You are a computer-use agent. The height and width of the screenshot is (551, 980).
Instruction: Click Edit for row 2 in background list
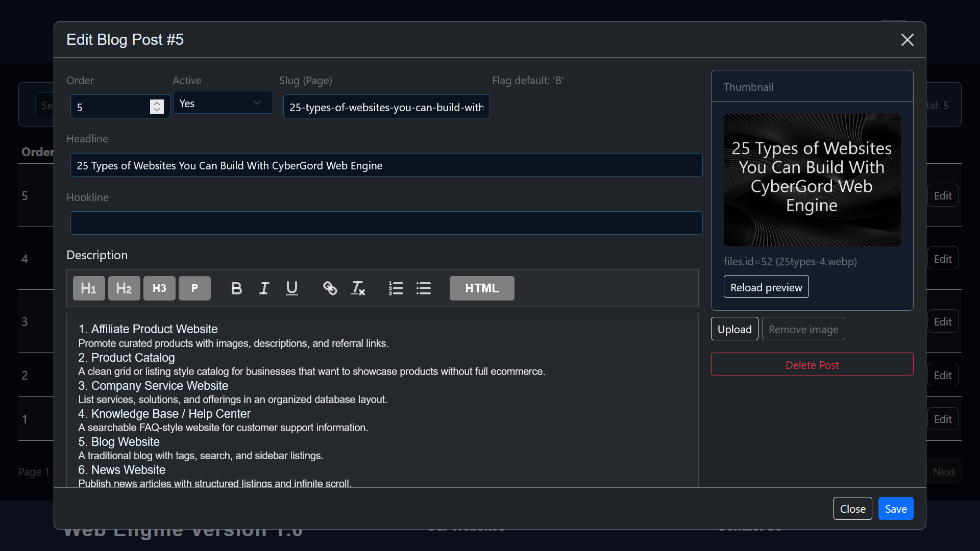[943, 375]
